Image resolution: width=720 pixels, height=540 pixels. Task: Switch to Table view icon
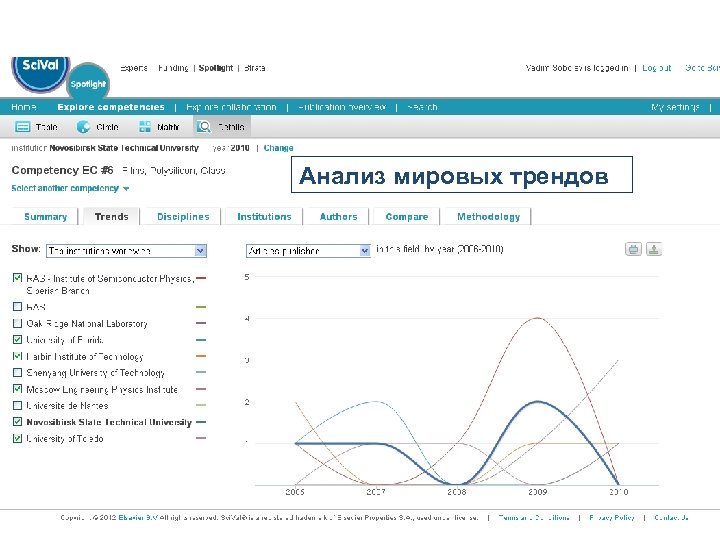tap(23, 127)
